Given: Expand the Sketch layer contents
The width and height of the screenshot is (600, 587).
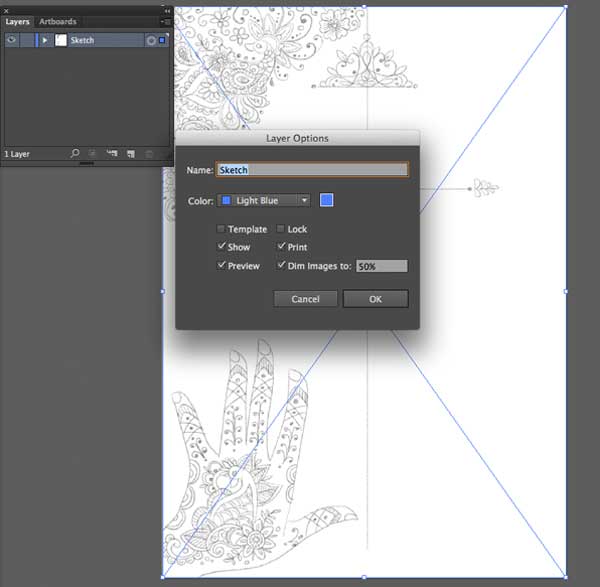Looking at the screenshot, I should [x=45, y=40].
